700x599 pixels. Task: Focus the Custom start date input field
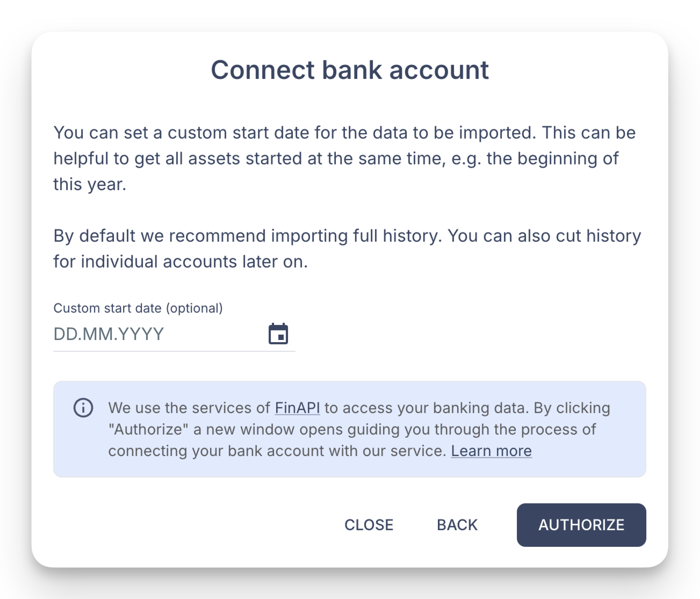coord(156,334)
